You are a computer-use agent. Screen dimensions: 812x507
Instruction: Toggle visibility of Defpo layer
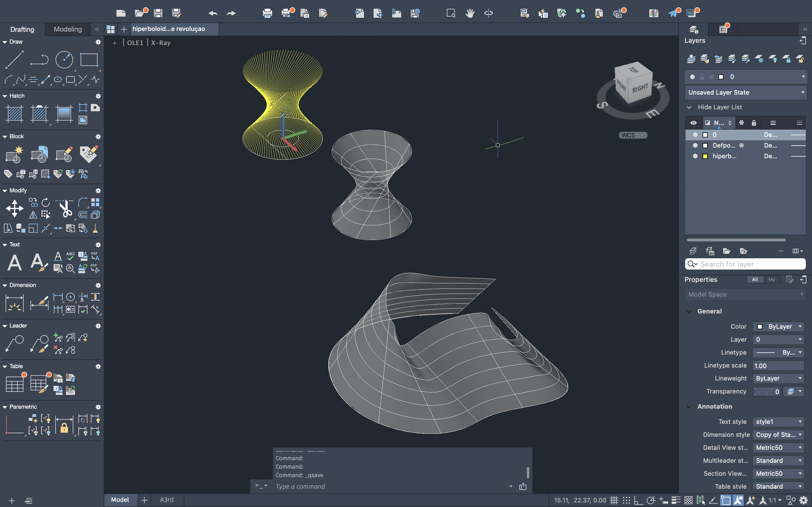pos(695,146)
